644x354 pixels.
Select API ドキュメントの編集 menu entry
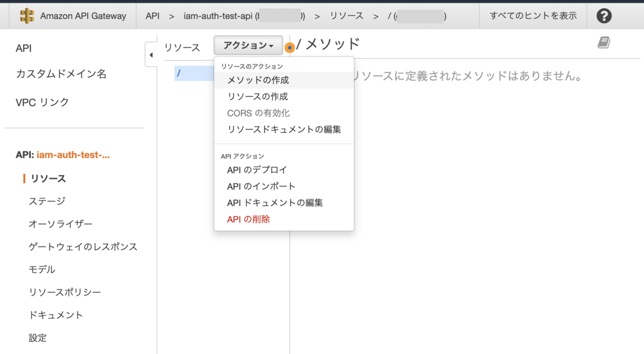pyautogui.click(x=284, y=203)
